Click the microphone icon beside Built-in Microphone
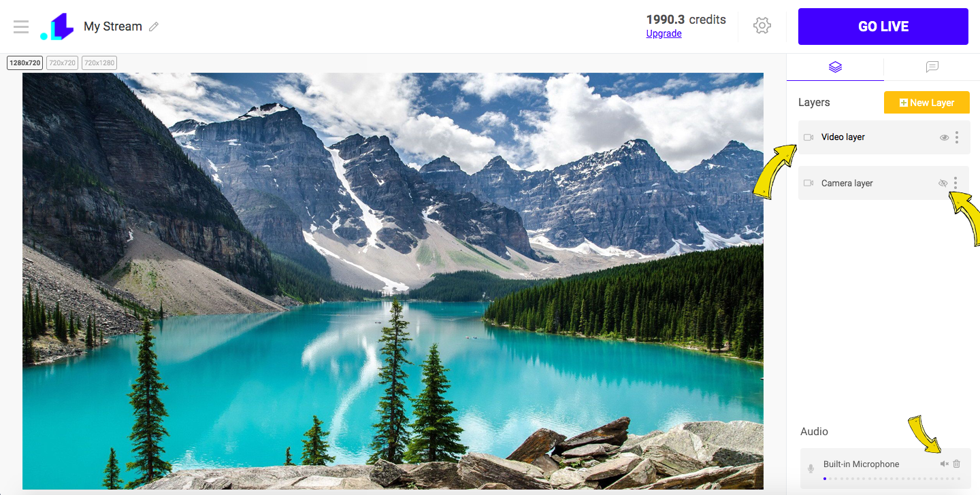The height and width of the screenshot is (495, 980). 811,468
